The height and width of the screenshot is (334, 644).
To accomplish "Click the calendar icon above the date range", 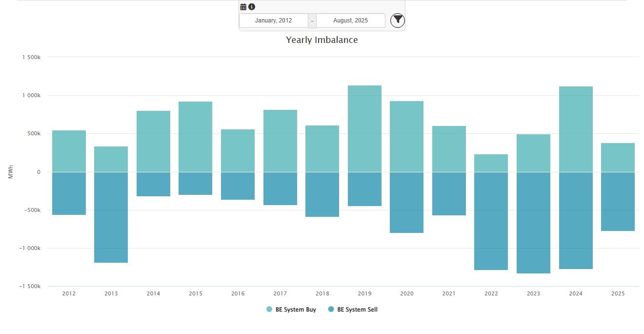I will tap(243, 7).
